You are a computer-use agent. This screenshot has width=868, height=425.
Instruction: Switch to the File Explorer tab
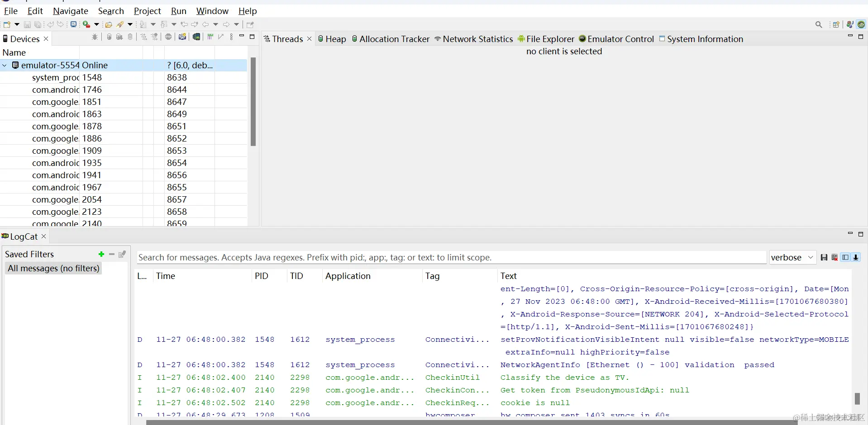[546, 39]
